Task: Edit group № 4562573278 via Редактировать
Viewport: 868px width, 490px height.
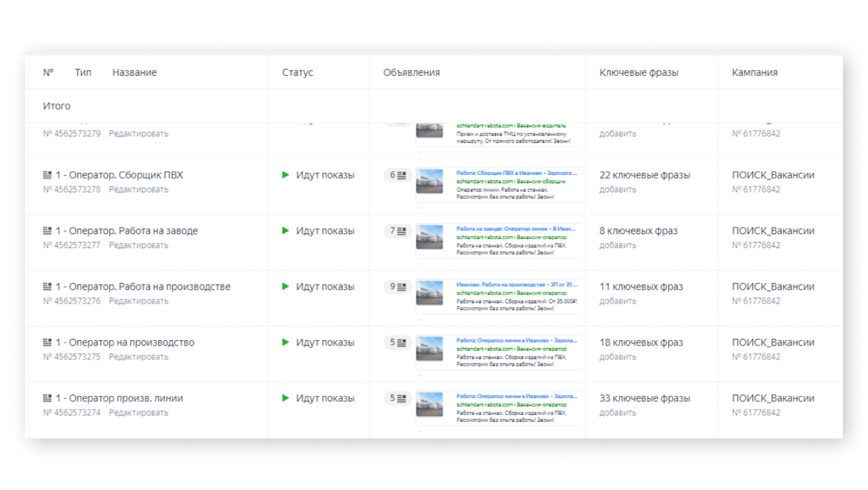Action: click(138, 190)
